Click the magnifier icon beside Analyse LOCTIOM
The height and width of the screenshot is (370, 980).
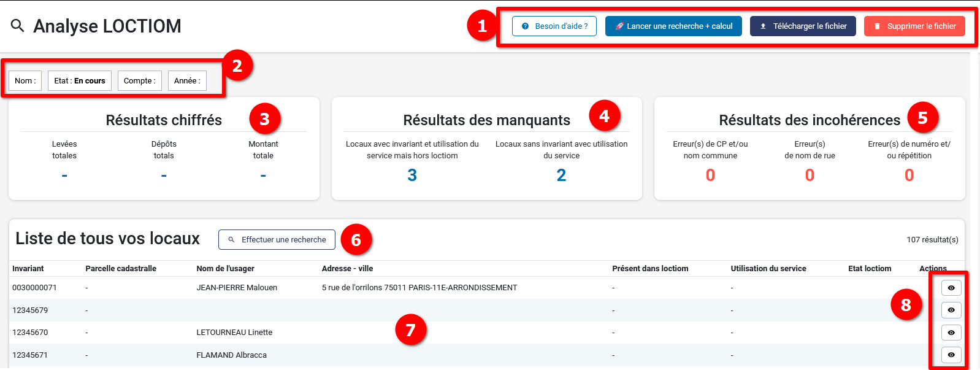[18, 26]
